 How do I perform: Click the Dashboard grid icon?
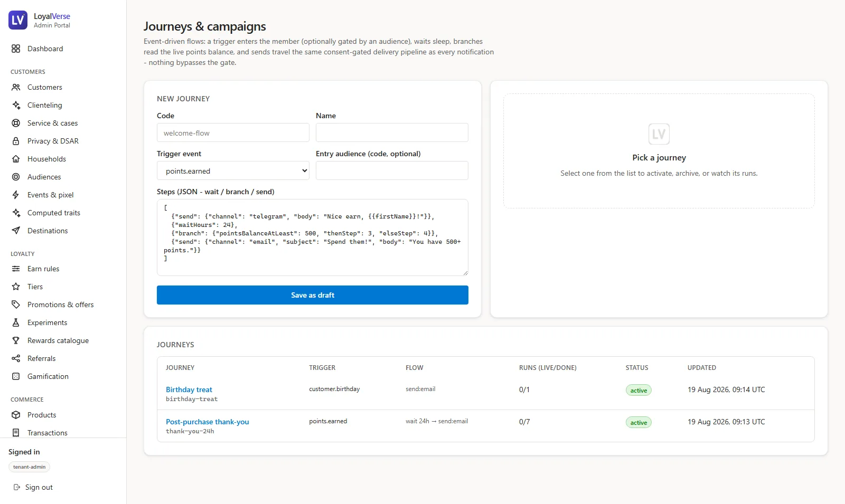(x=16, y=49)
